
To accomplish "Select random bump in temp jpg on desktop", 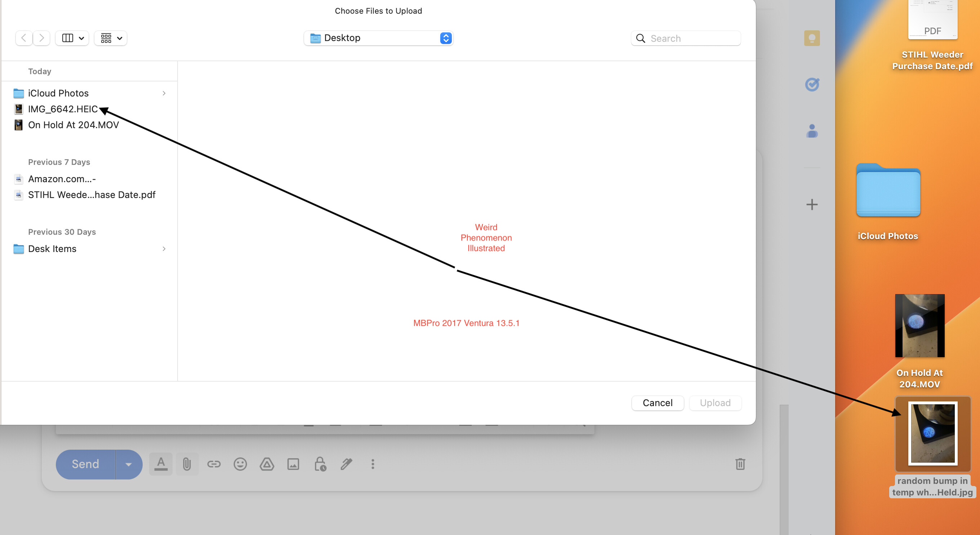I will coord(933,446).
